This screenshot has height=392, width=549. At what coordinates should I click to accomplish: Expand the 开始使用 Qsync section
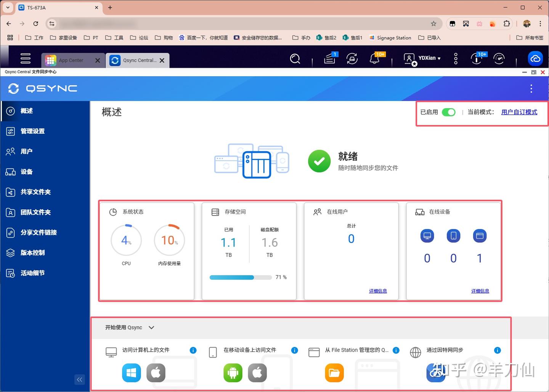[151, 327]
